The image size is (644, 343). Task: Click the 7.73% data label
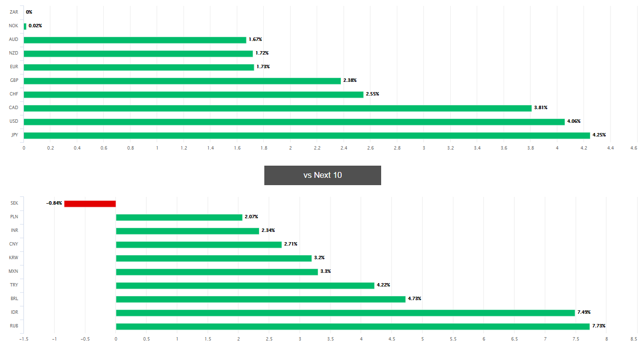pos(598,326)
